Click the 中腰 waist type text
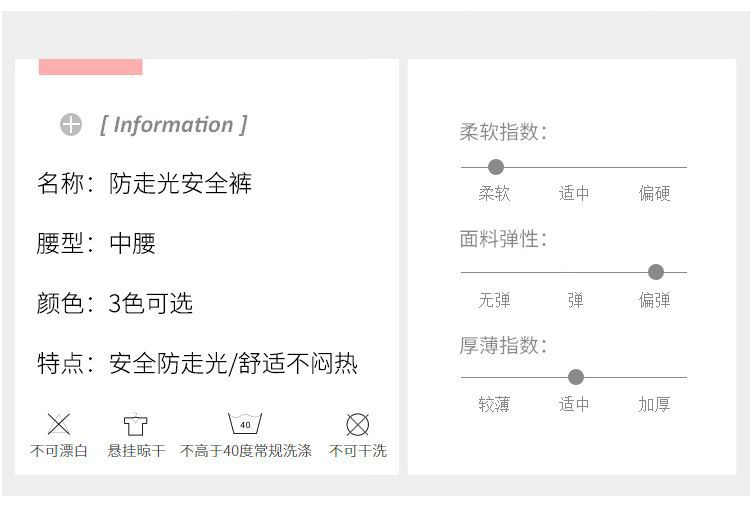Screen dimensions: 750x519 point(133,244)
